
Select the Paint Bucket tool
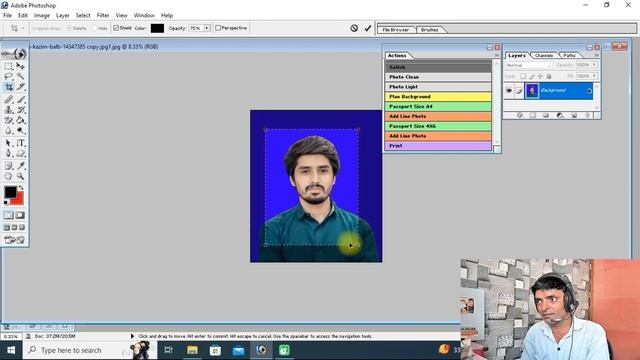click(x=20, y=120)
